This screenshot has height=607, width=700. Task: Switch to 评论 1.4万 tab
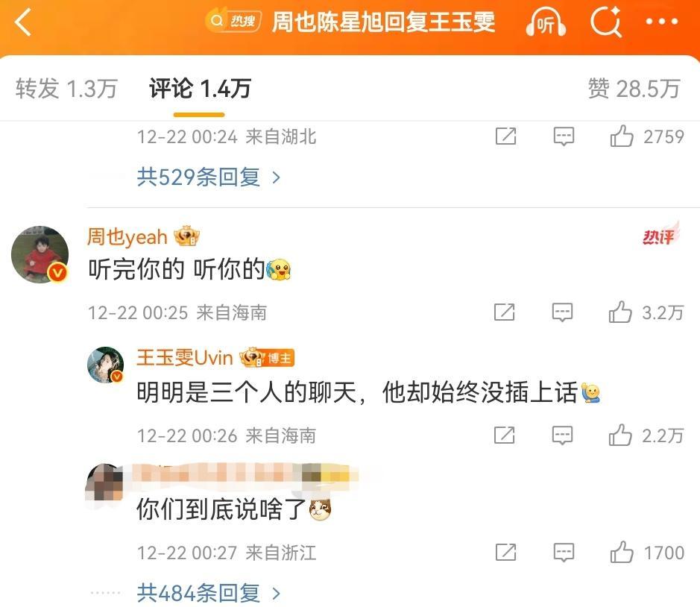click(x=200, y=88)
